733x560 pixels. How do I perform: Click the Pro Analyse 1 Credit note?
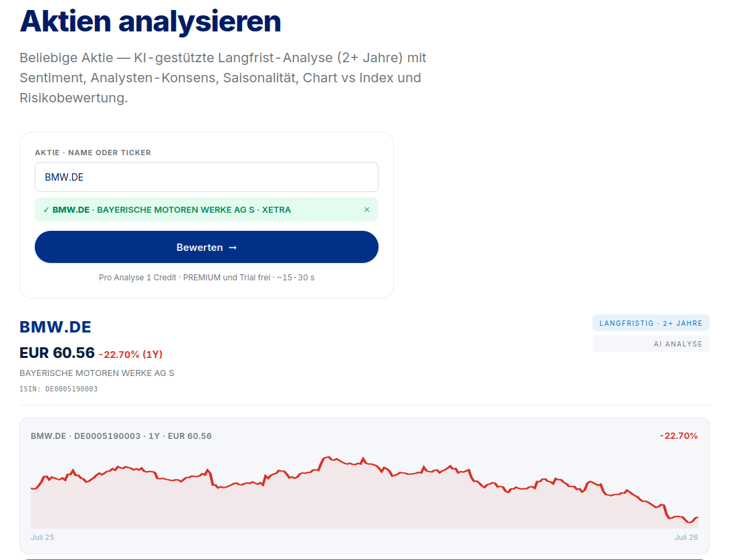(206, 278)
